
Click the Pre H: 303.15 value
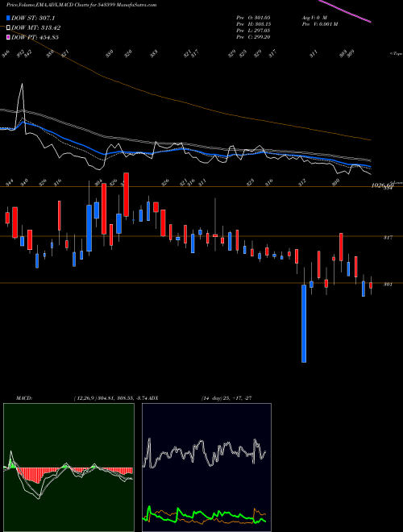253,24
